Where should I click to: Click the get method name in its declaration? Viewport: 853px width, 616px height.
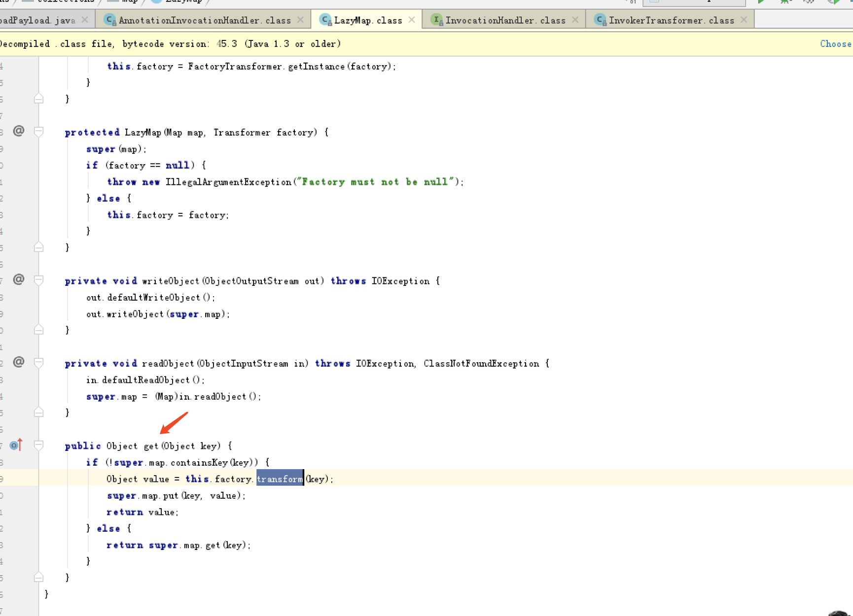pyautogui.click(x=151, y=446)
